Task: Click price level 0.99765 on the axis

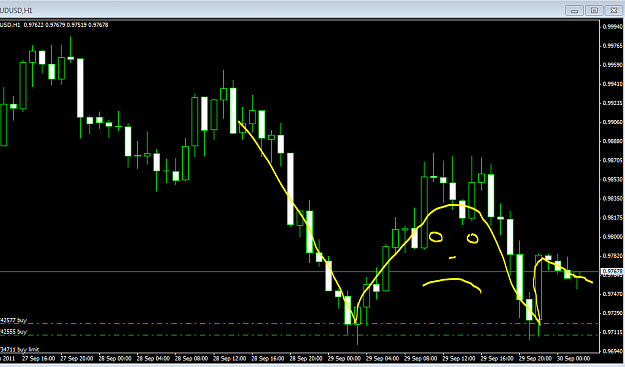Action: click(613, 46)
